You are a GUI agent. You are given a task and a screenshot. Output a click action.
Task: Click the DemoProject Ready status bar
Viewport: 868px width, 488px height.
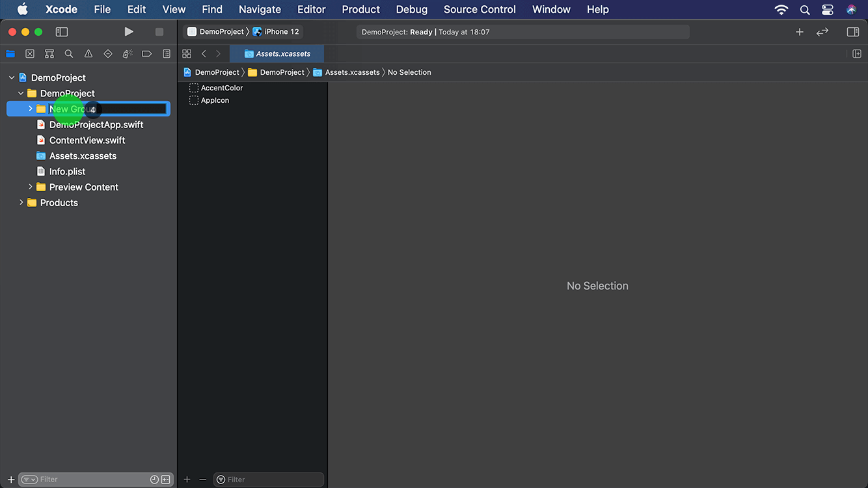[522, 32]
